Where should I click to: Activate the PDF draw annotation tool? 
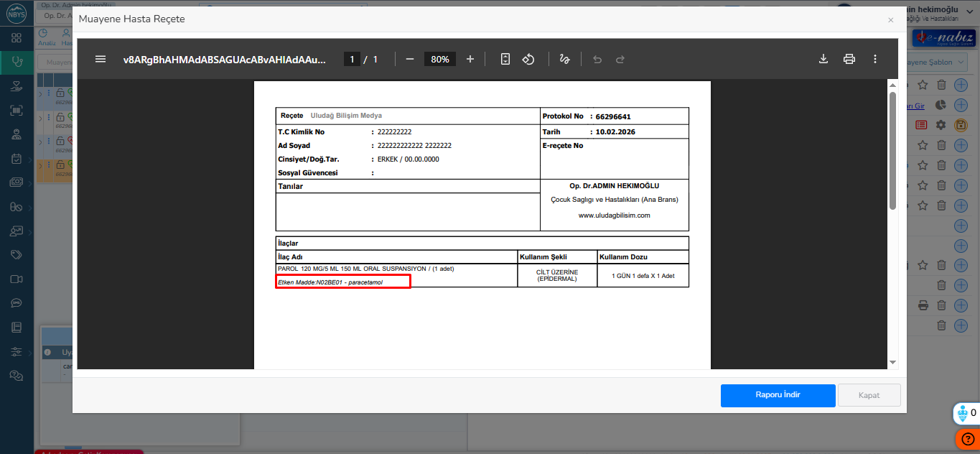pos(565,59)
